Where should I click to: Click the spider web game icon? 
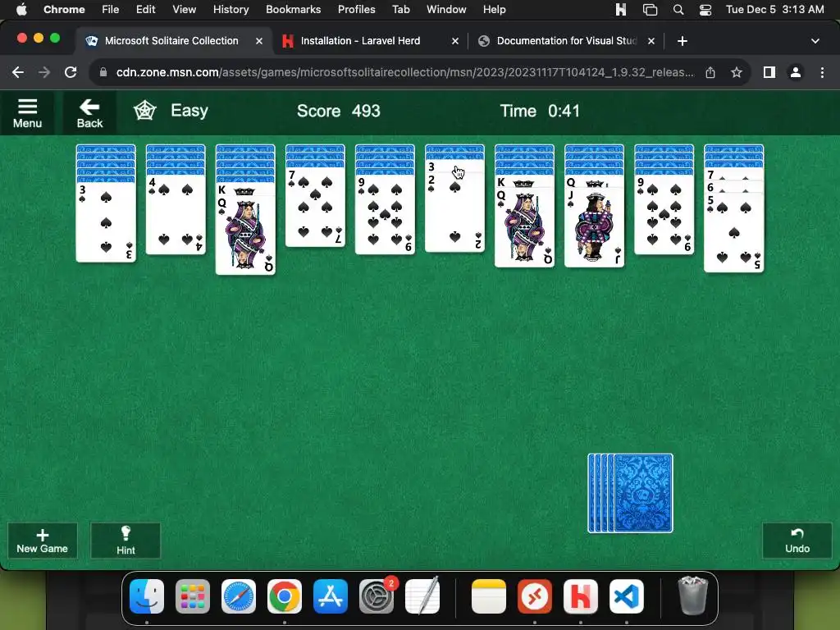click(x=144, y=111)
